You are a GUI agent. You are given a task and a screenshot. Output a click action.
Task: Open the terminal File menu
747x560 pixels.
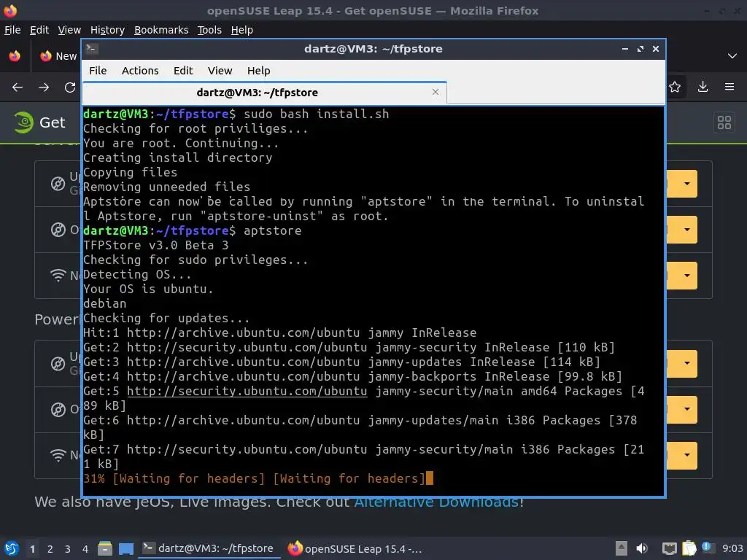pyautogui.click(x=98, y=71)
